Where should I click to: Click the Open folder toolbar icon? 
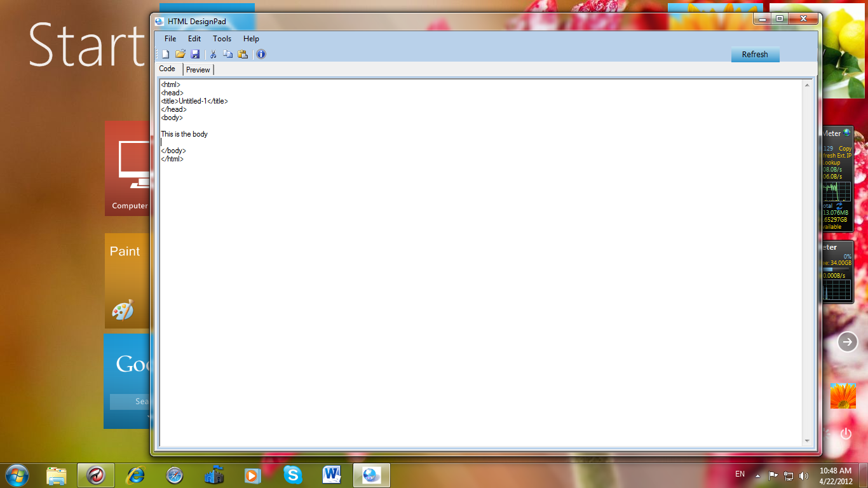point(180,54)
